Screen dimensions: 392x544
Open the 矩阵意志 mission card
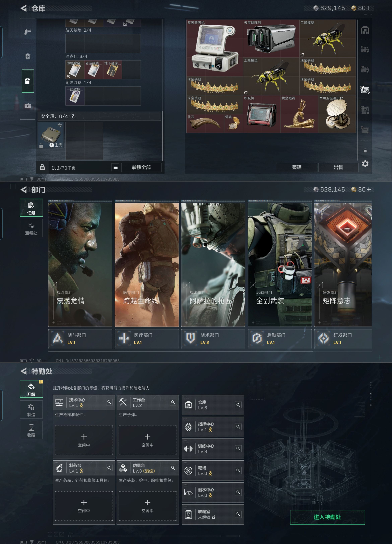pos(343,265)
